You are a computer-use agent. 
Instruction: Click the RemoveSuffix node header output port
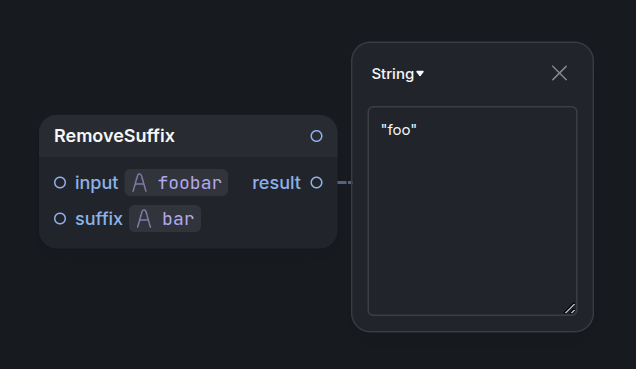pos(316,136)
